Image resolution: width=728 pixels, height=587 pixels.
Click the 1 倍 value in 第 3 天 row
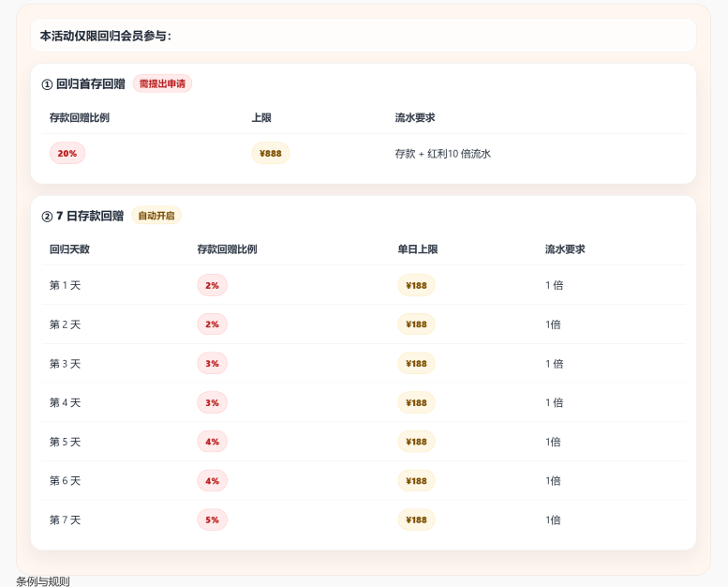coord(555,364)
